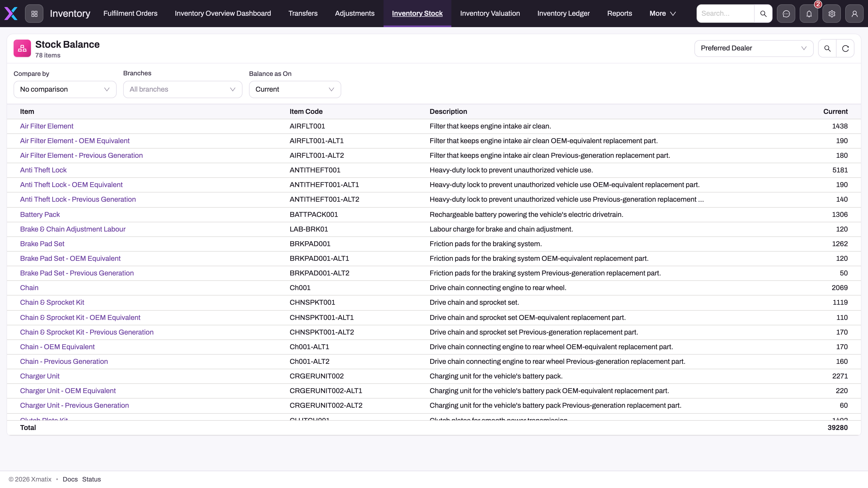Open Inventory Ledger tab
Viewport: 868px width, 488px height.
[563, 14]
